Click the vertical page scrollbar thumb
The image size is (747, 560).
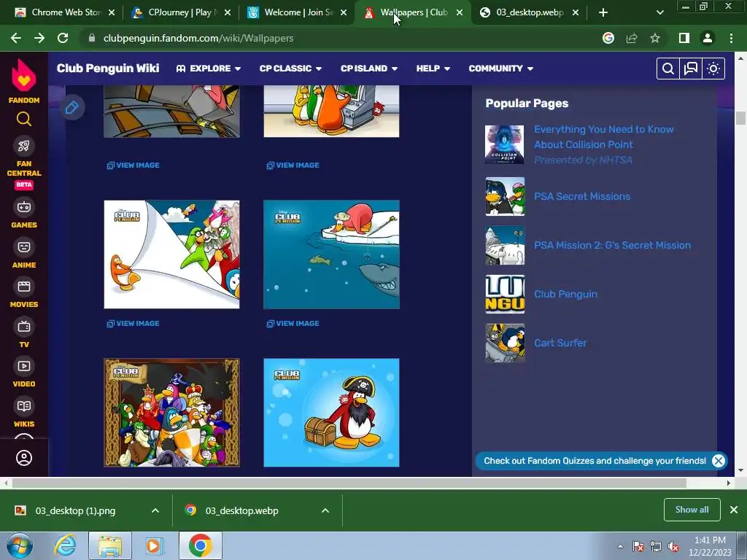[740, 117]
